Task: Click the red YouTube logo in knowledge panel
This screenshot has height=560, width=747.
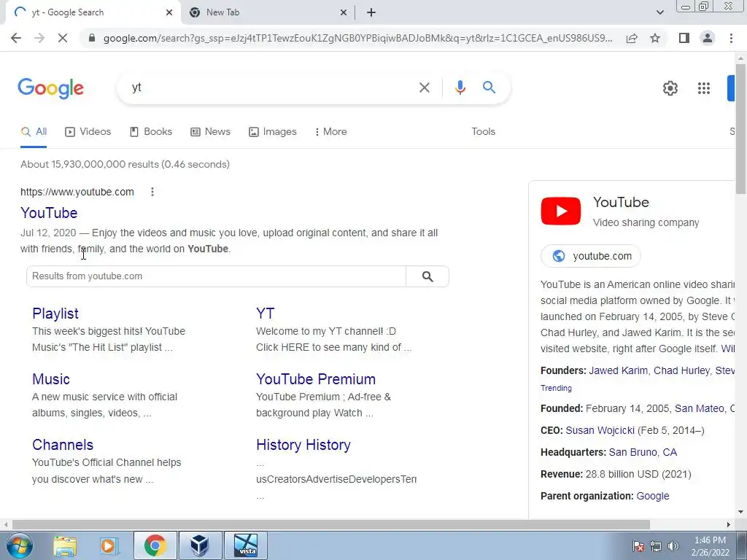Action: 561,211
